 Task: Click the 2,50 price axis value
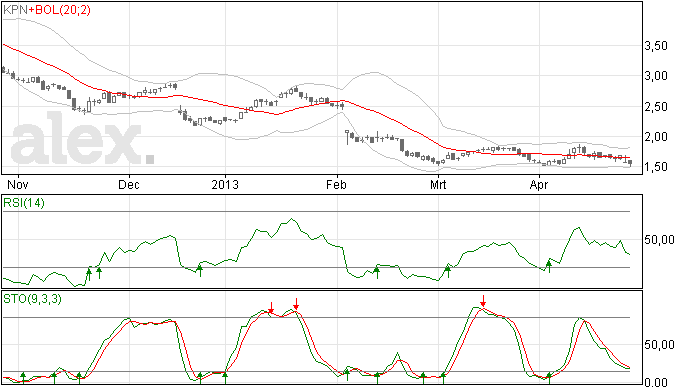click(656, 107)
